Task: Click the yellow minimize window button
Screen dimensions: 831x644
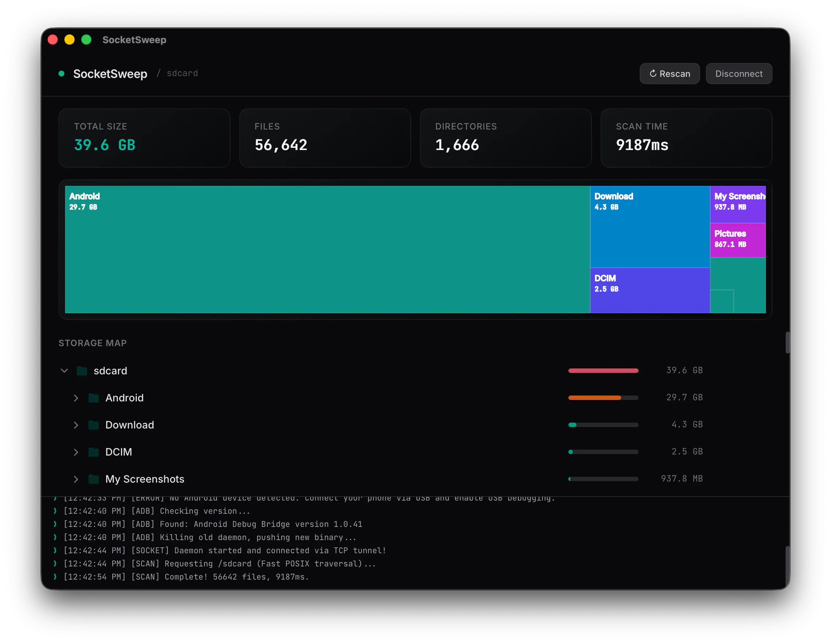Action: [69, 40]
